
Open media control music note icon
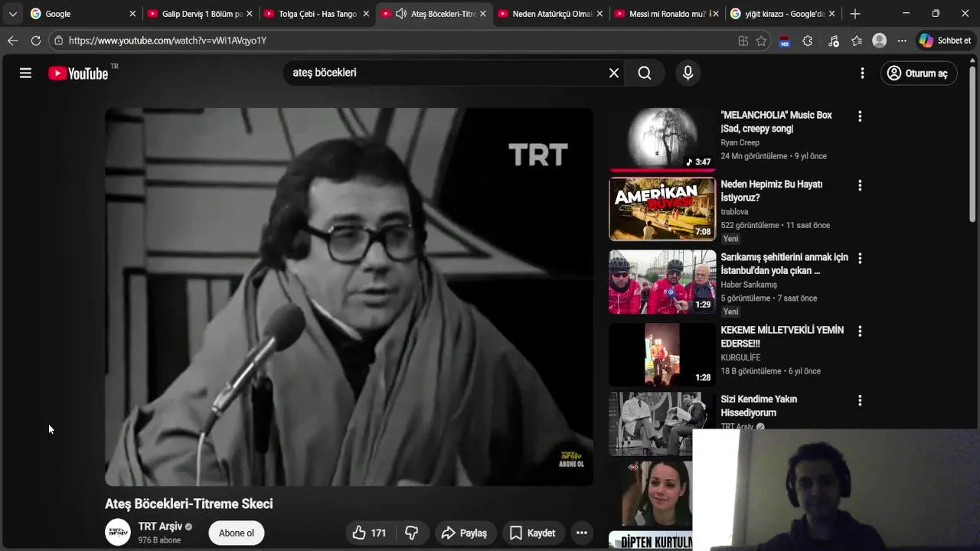(x=834, y=41)
